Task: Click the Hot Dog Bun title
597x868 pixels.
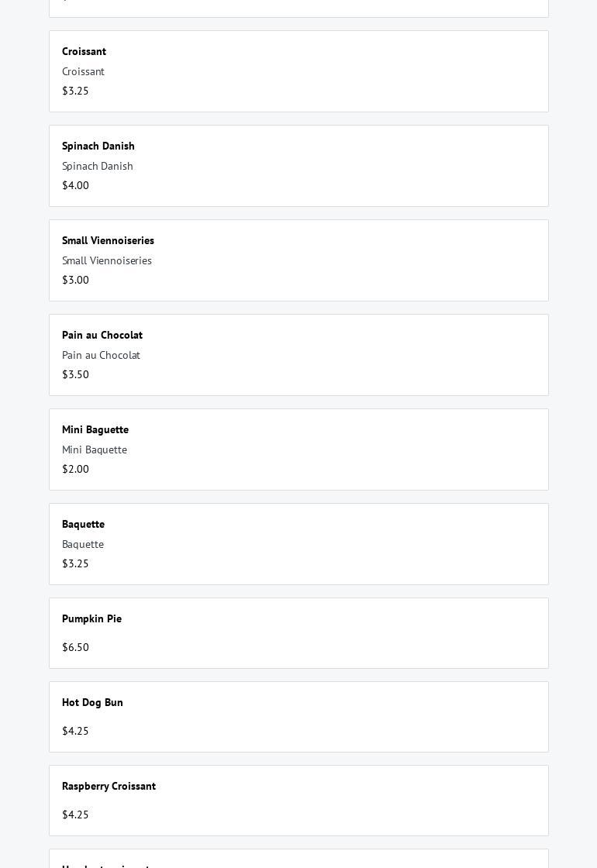Action: 92,702
